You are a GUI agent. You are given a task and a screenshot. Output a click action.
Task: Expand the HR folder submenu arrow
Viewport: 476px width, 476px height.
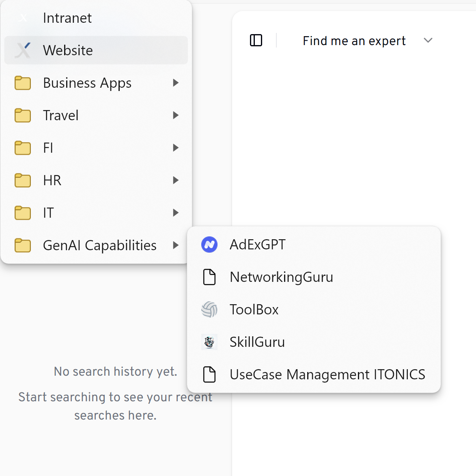(175, 180)
